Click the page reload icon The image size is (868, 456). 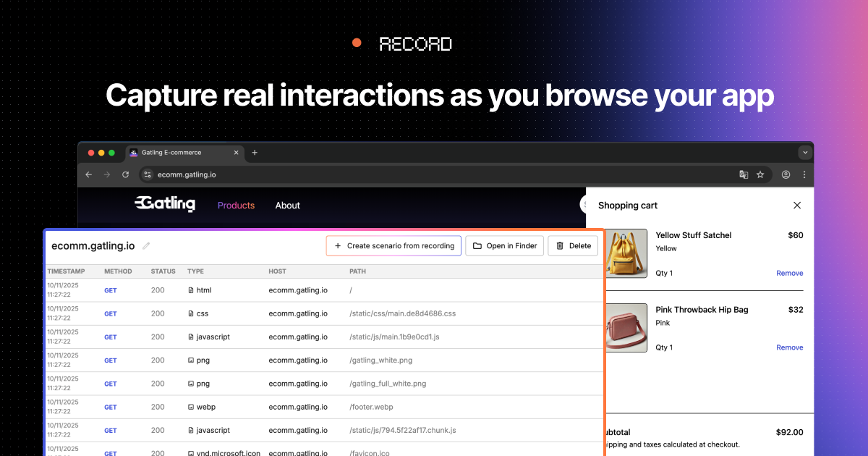(x=124, y=174)
